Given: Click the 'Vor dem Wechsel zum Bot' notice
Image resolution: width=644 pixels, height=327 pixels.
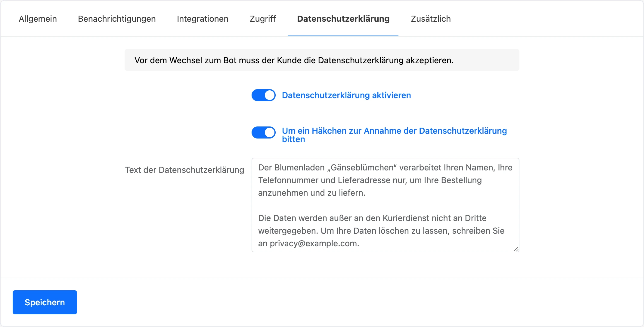Looking at the screenshot, I should (322, 60).
